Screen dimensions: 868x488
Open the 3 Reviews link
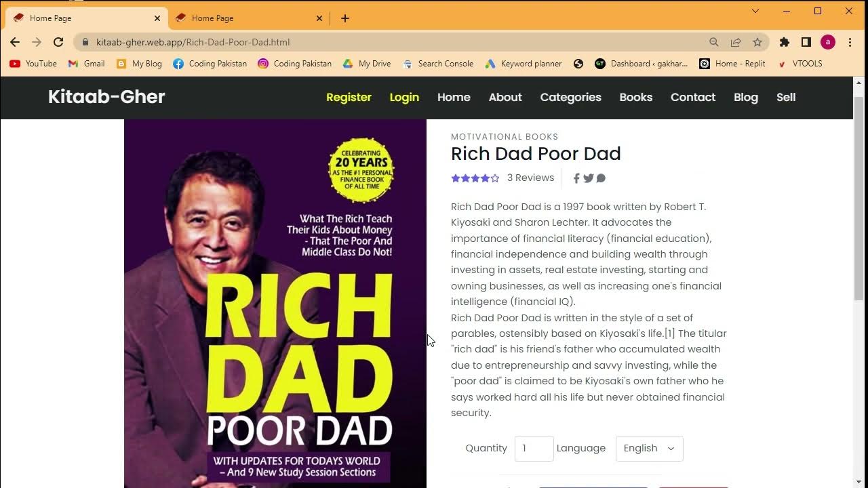click(x=530, y=178)
